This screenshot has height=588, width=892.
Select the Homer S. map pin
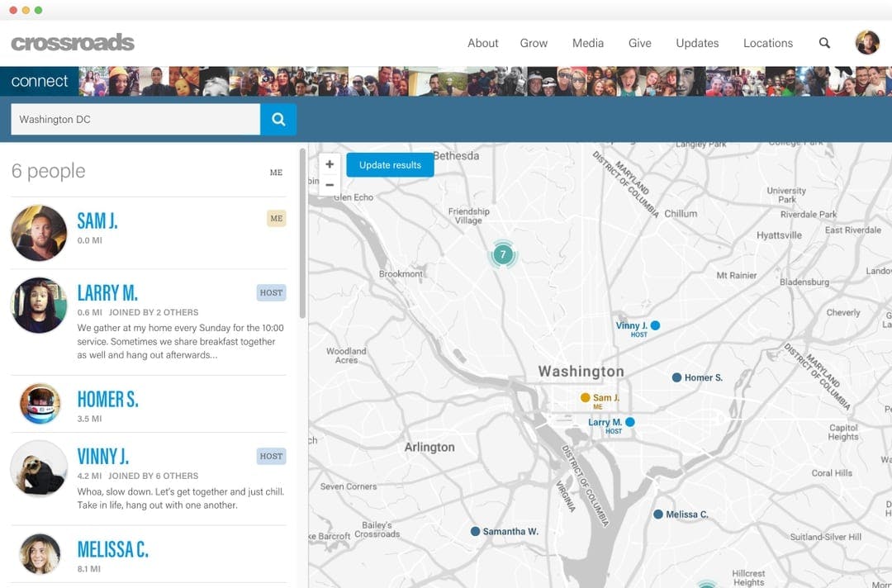pyautogui.click(x=676, y=377)
